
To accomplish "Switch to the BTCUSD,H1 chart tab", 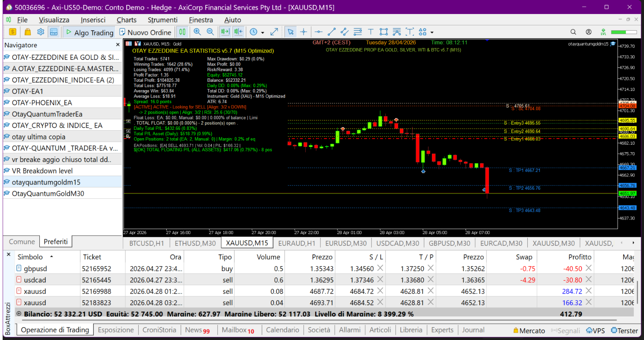I will [x=147, y=243].
